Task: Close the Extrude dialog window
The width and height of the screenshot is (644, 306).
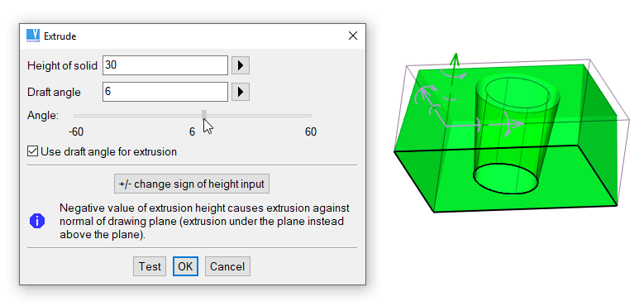Action: (x=352, y=36)
